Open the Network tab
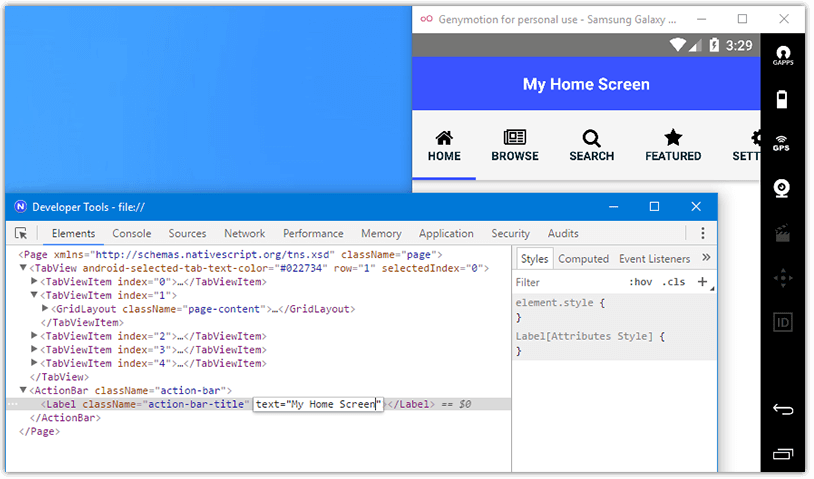 point(244,234)
